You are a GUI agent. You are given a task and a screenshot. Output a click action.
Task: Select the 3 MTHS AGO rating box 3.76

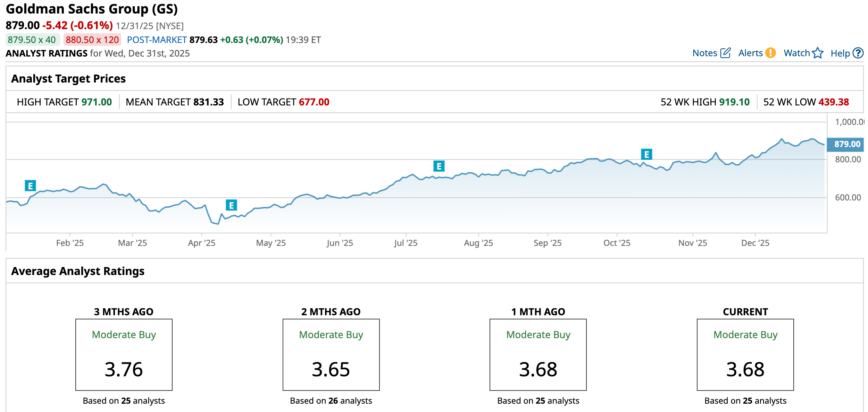[x=124, y=354]
